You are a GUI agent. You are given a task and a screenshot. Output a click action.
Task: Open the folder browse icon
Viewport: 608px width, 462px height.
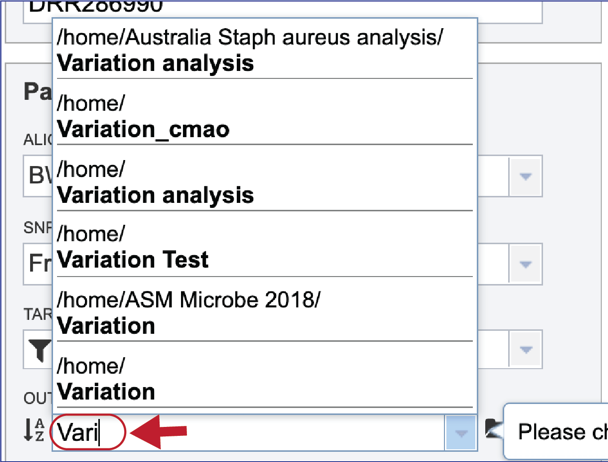(494, 429)
